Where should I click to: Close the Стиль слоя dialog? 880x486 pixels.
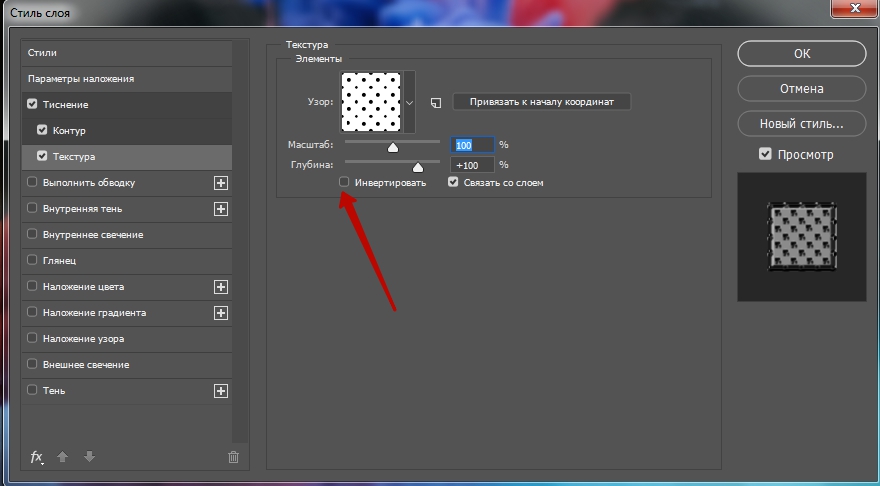click(854, 8)
